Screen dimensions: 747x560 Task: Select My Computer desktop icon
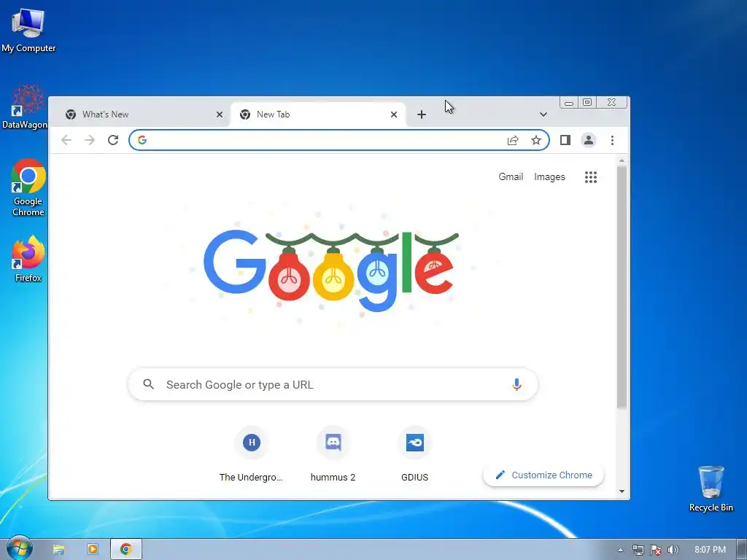pos(28,31)
